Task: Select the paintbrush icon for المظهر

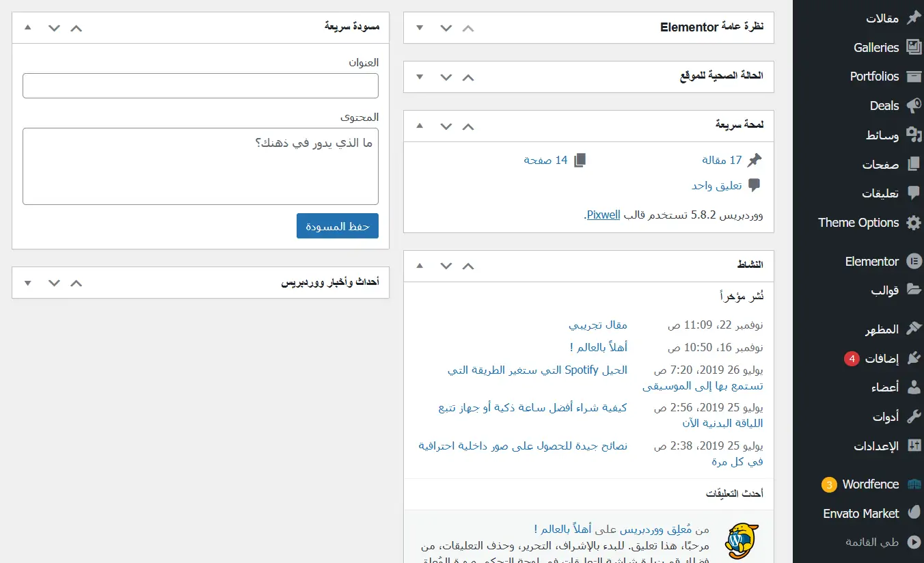Action: (913, 329)
